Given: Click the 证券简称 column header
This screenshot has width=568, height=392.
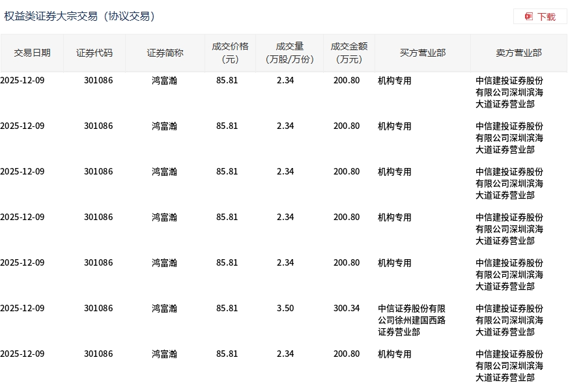Looking at the screenshot, I should (x=165, y=53).
